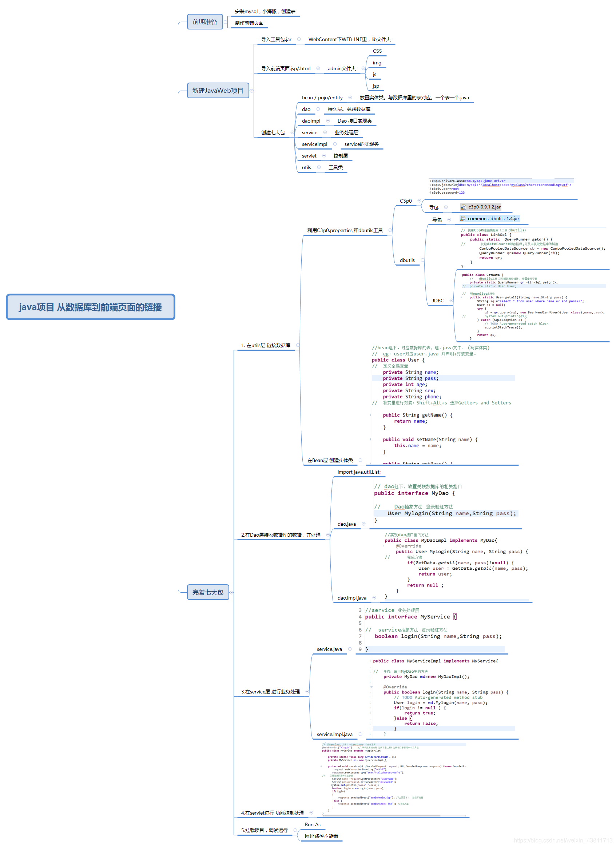Select the CSS folder node
616x847 pixels.
click(377, 51)
